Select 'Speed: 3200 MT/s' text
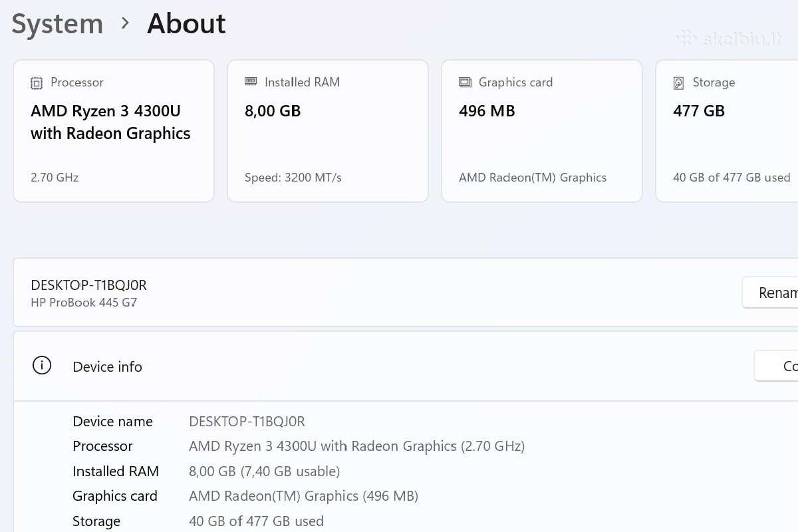 click(x=293, y=178)
